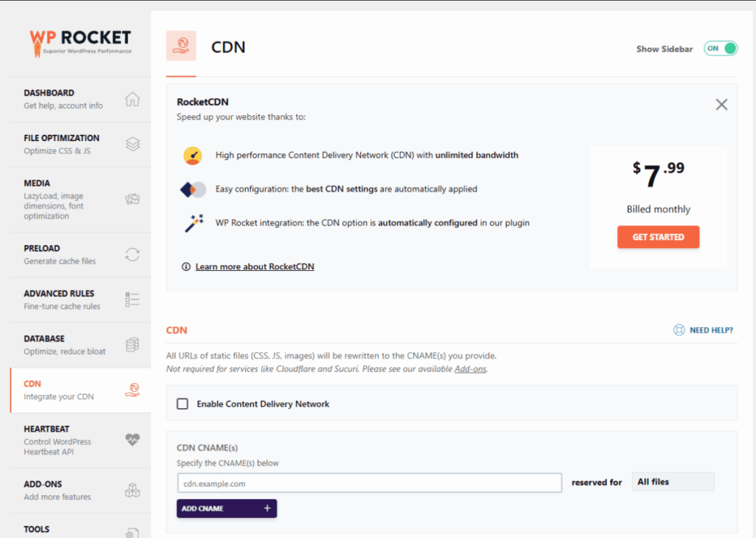
Task: Open the All files reserved-for selector
Action: pyautogui.click(x=673, y=480)
